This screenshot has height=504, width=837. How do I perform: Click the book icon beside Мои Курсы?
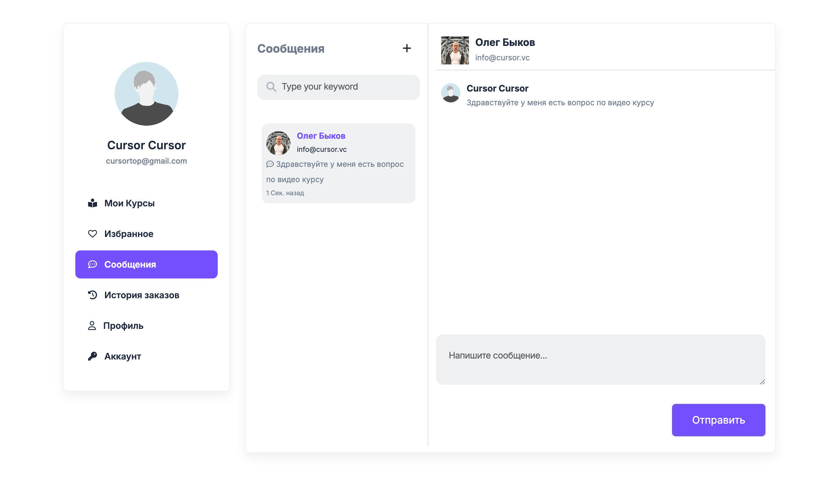coord(92,203)
